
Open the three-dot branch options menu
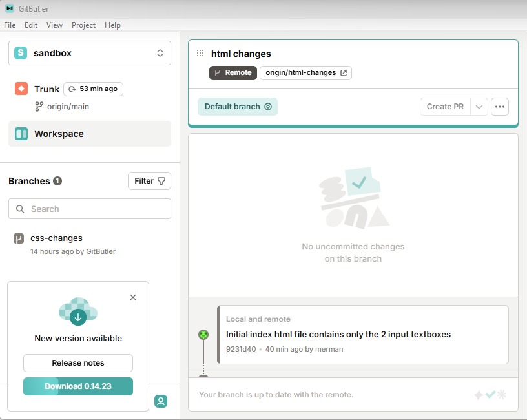tap(500, 107)
